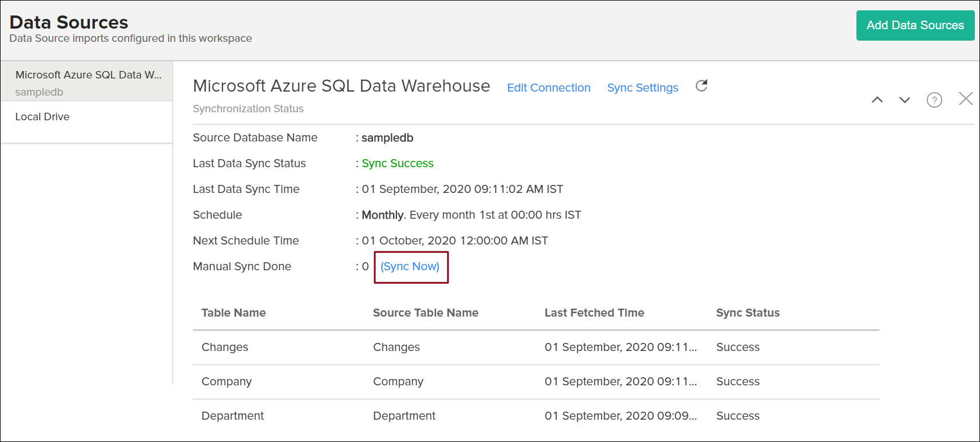Select the Company table row
Screen dimensions: 980x442
tap(227, 382)
